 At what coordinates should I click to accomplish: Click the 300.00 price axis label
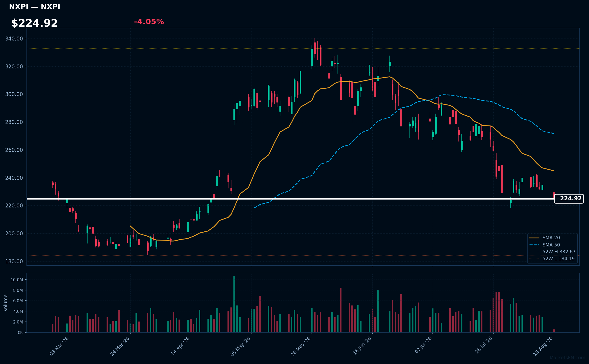coord(14,94)
